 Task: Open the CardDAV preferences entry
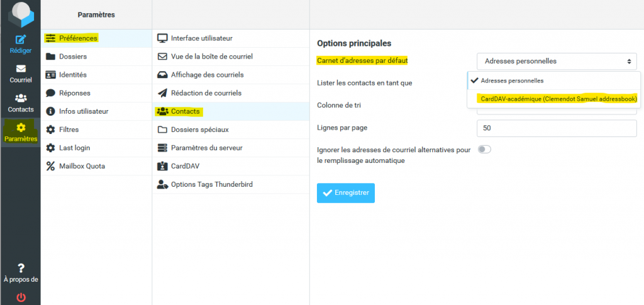click(x=186, y=167)
